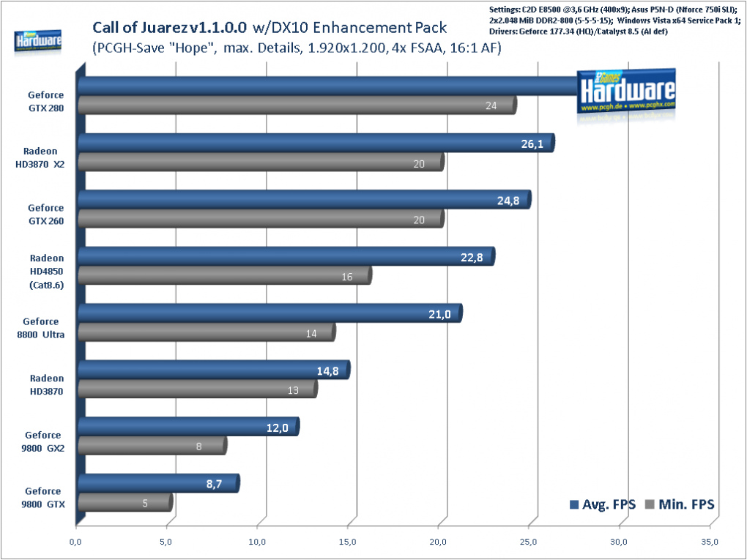The width and height of the screenshot is (747, 560).
Task: Select the Avg. FPS legend label
Action: [x=609, y=504]
